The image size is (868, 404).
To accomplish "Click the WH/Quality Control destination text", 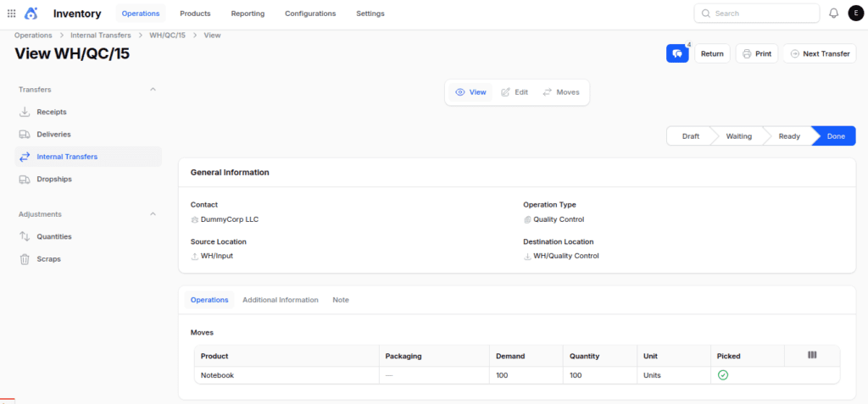I will (x=566, y=257).
